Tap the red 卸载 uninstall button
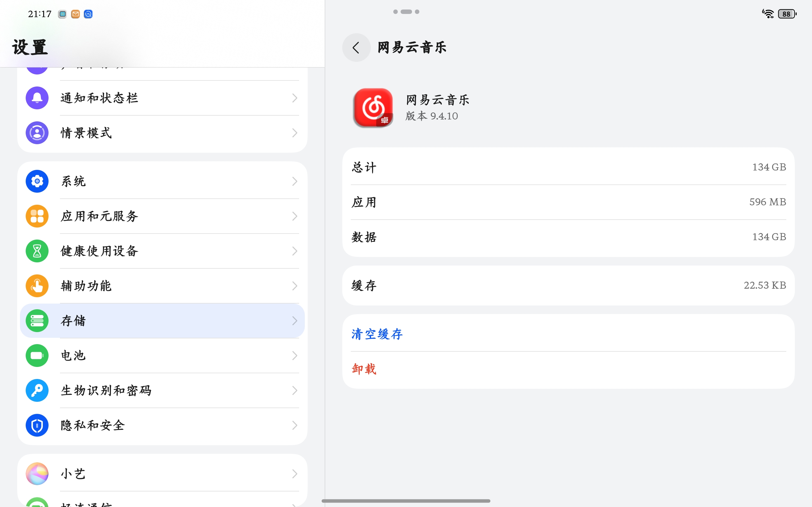This screenshot has height=507, width=812. click(x=364, y=369)
